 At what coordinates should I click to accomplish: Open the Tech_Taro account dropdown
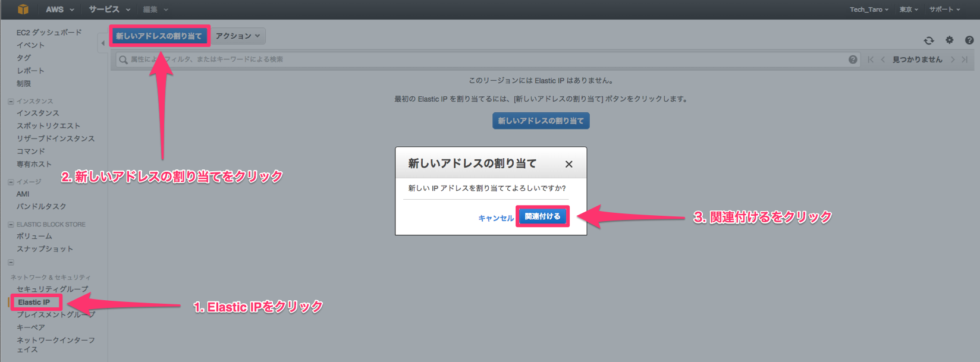tap(869, 10)
